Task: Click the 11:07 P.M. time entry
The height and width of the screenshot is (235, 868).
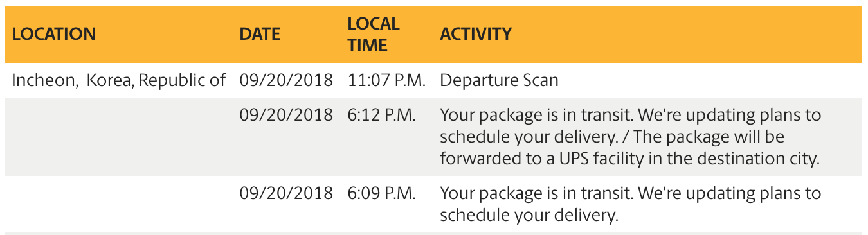Action: click(x=387, y=80)
